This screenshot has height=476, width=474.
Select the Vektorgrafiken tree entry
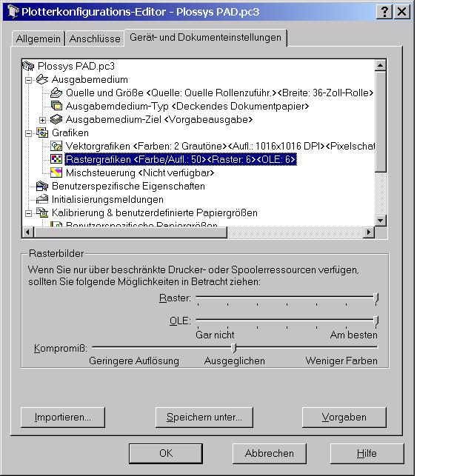pyautogui.click(x=220, y=147)
